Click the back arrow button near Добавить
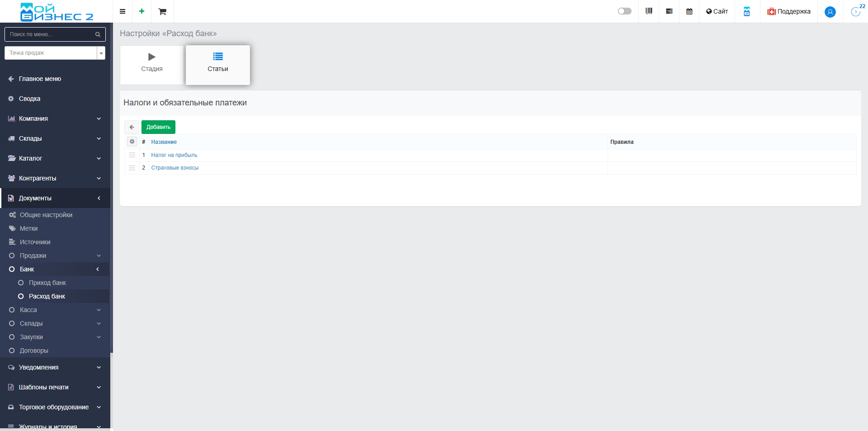 point(132,127)
